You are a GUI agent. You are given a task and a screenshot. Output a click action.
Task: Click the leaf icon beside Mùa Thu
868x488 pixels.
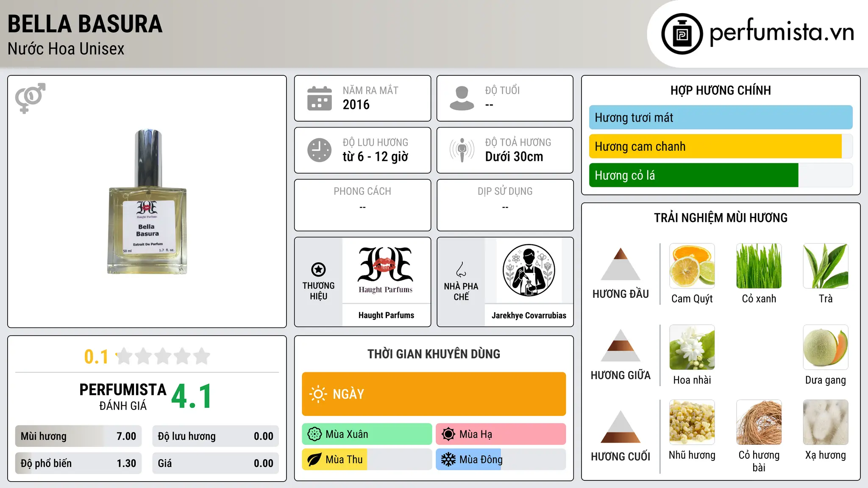pos(314,460)
